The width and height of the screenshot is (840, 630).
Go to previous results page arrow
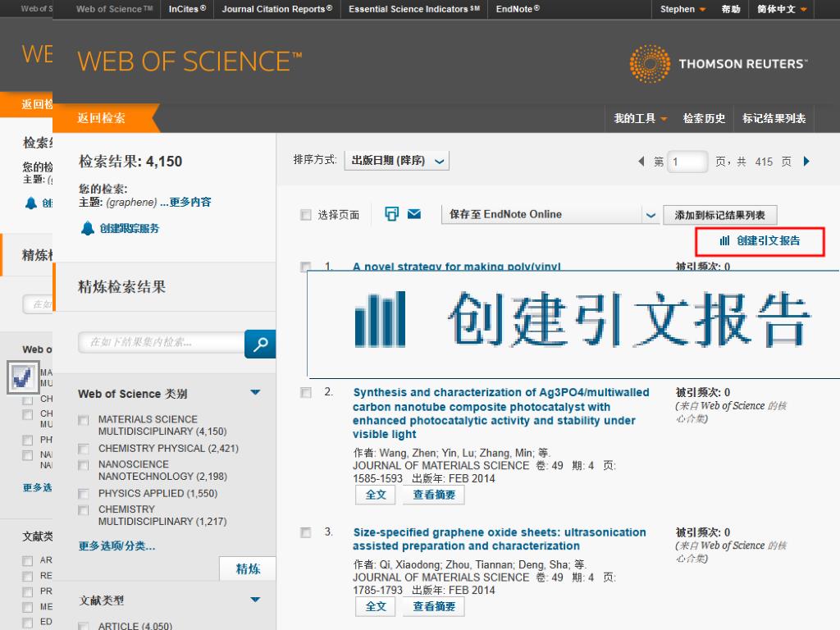click(641, 162)
